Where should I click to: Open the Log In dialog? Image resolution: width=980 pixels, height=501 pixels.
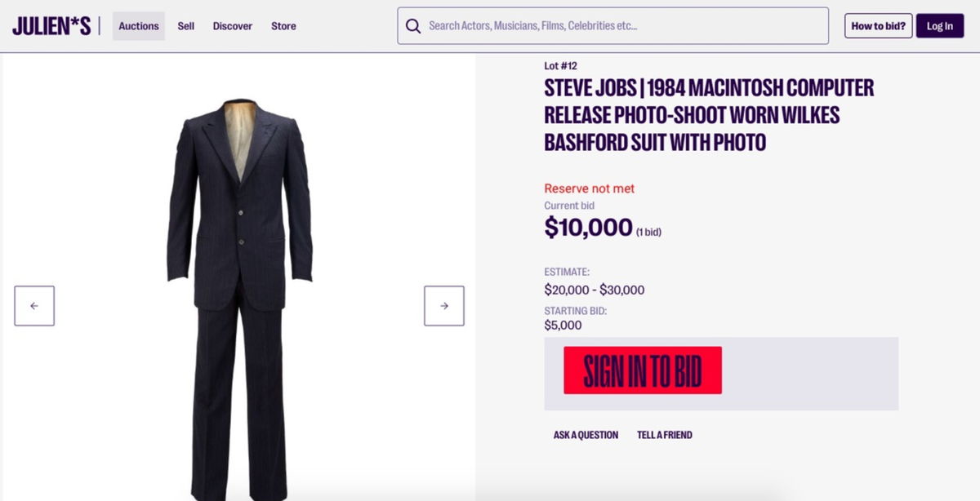[x=940, y=25]
